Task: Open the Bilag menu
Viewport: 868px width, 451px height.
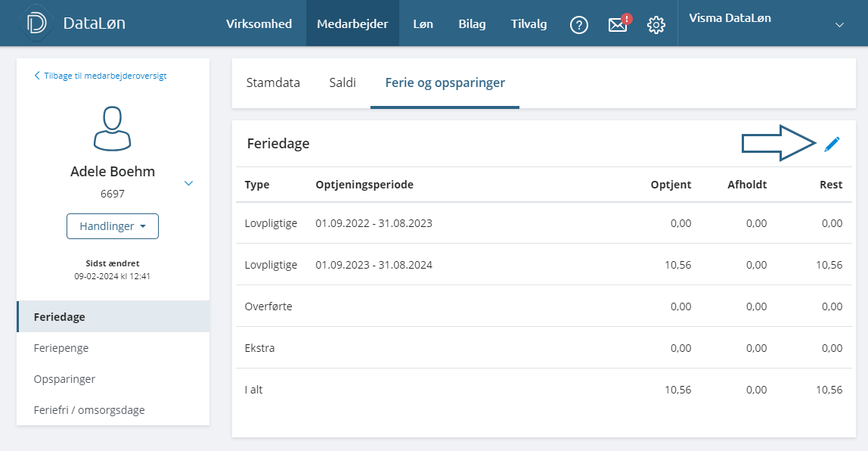Action: click(x=473, y=23)
